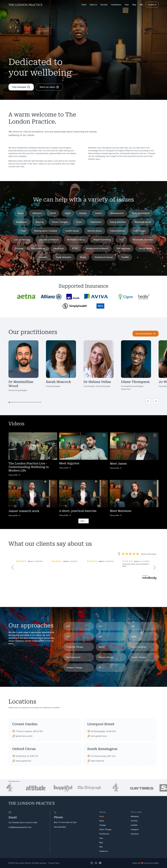Choose the Schema Therapy approach tag
This screenshot has width=167, height=868.
coord(111,657)
